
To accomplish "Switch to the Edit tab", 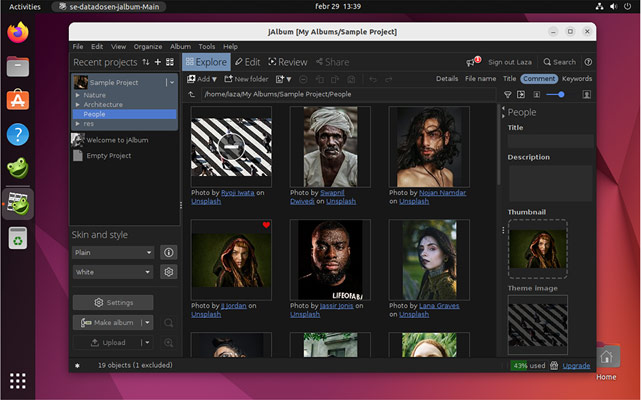I will pyautogui.click(x=246, y=62).
